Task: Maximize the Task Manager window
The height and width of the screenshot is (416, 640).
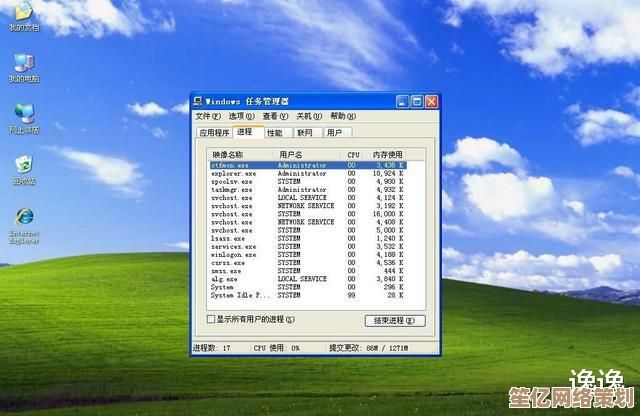Action: click(417, 101)
